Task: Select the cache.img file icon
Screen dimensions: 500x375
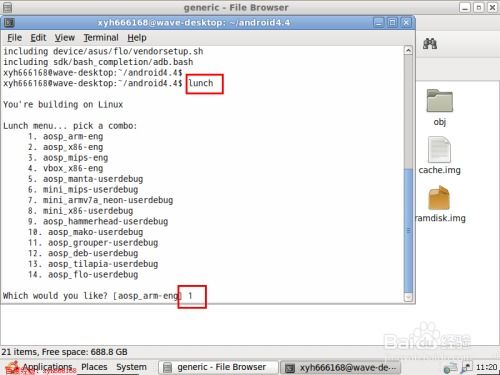Action: pos(439,149)
